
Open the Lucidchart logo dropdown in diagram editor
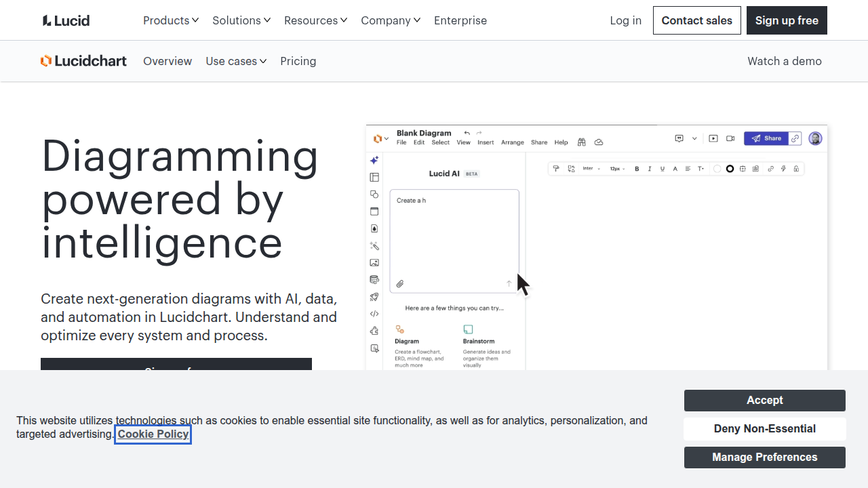[381, 138]
